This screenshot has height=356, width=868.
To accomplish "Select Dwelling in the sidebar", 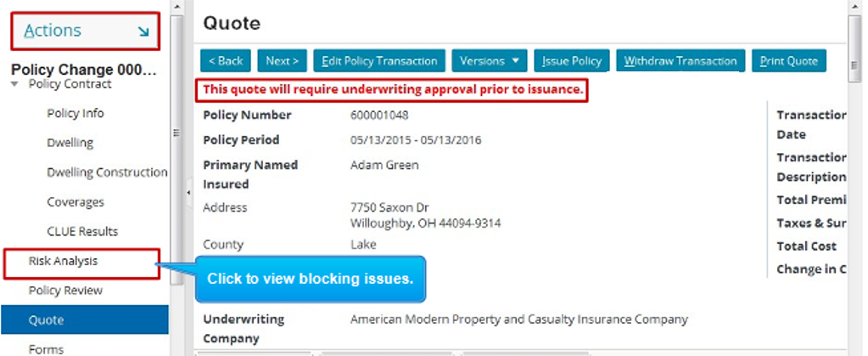I will pos(70,143).
